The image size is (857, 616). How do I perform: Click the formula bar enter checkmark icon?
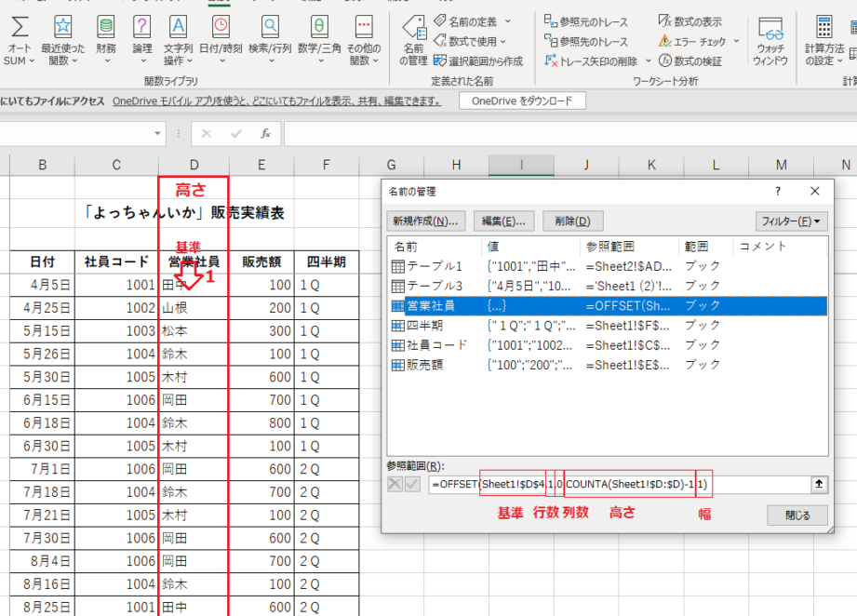[236, 133]
